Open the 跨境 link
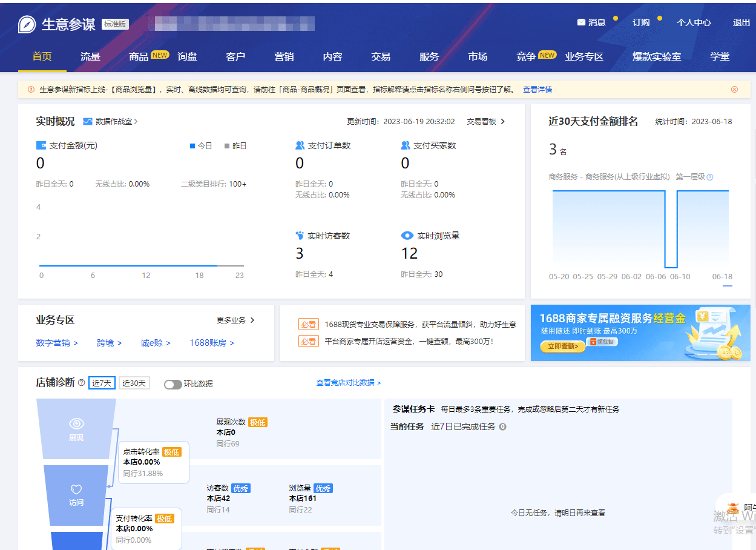This screenshot has height=550, width=756. 110,343
